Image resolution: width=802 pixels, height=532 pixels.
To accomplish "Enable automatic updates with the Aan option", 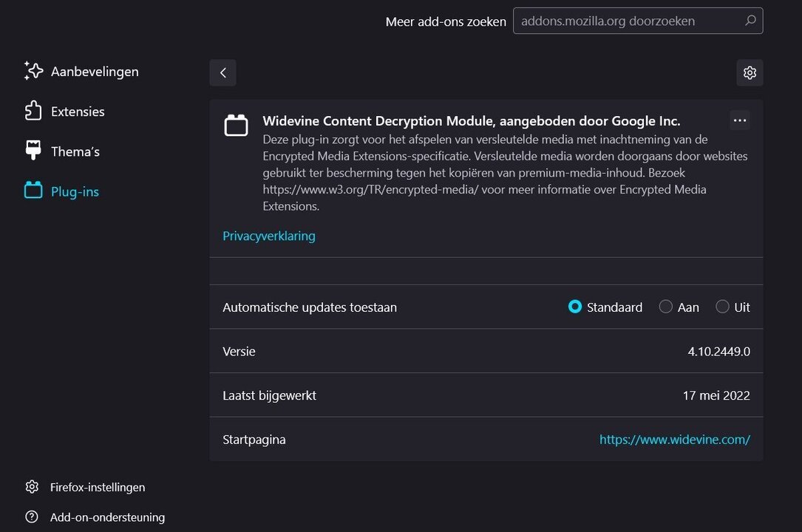I will pyautogui.click(x=665, y=307).
